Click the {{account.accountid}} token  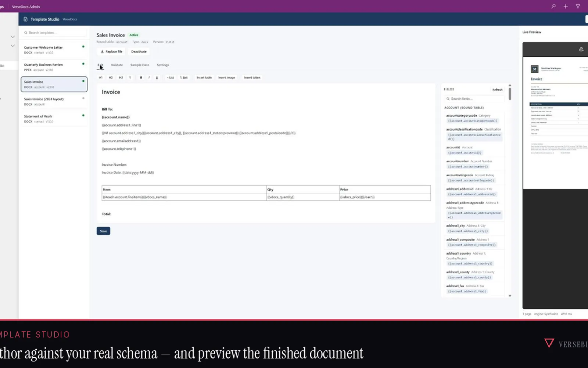coord(465,153)
